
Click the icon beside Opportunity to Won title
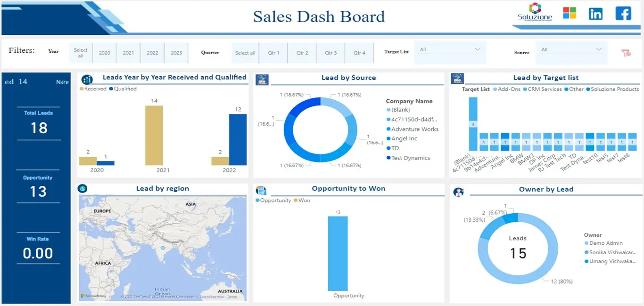[x=261, y=190]
